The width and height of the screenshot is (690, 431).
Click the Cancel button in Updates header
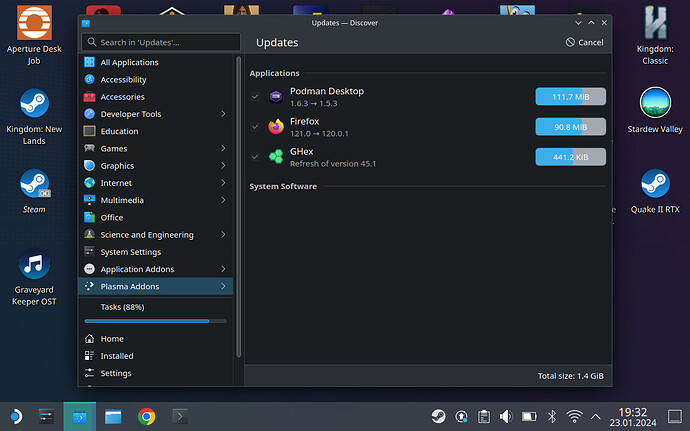coord(584,42)
